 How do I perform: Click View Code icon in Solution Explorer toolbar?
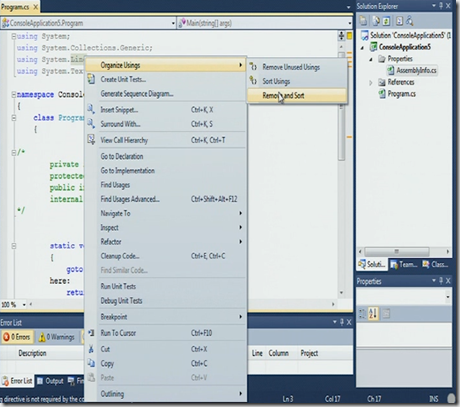[399, 21]
